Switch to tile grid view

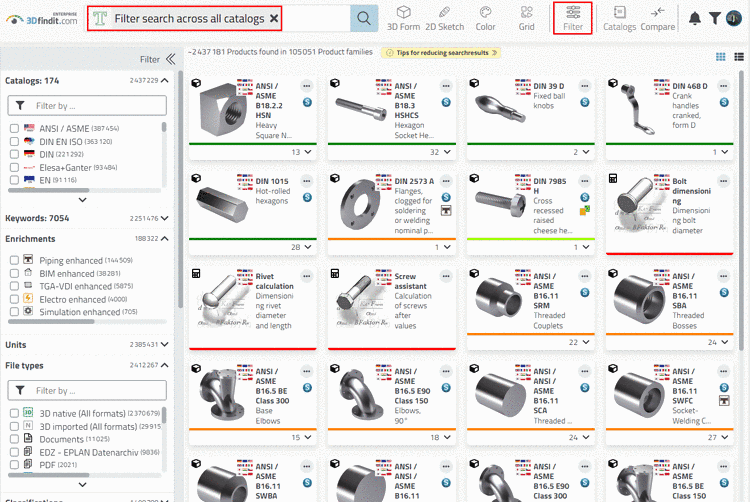pyautogui.click(x=720, y=57)
